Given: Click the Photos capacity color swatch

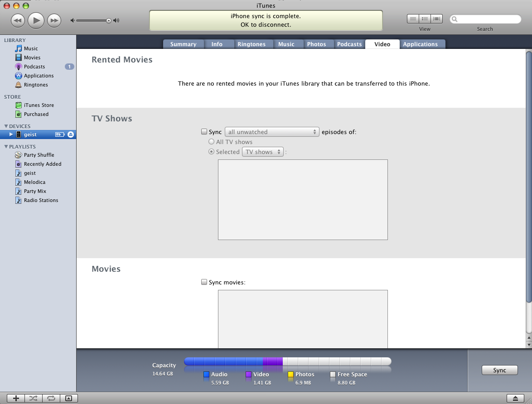Looking at the screenshot, I should point(290,375).
